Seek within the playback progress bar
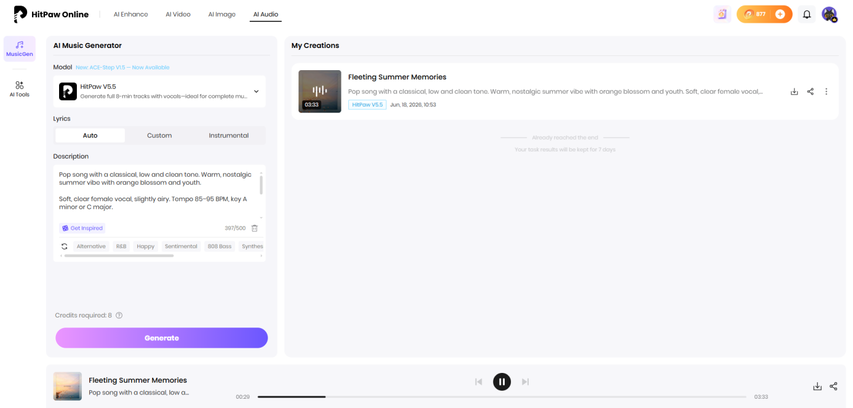This screenshot has height=408, width=853. pyautogui.click(x=502, y=397)
